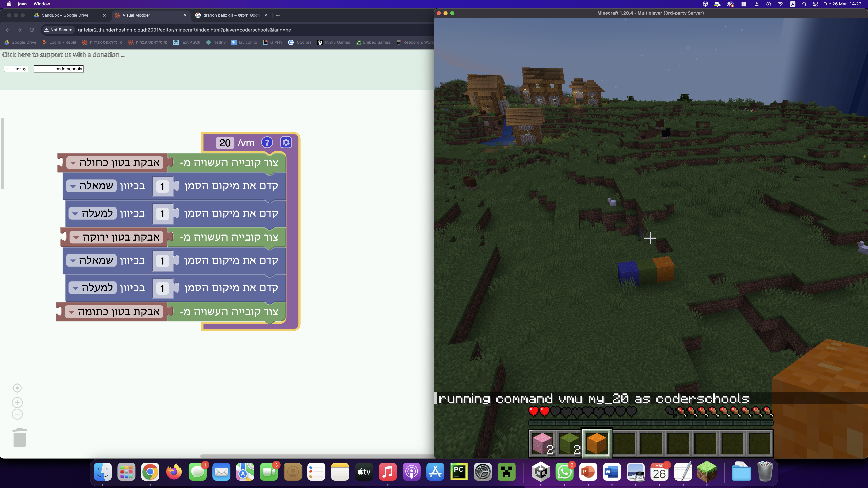Click the donation support link

click(63, 55)
